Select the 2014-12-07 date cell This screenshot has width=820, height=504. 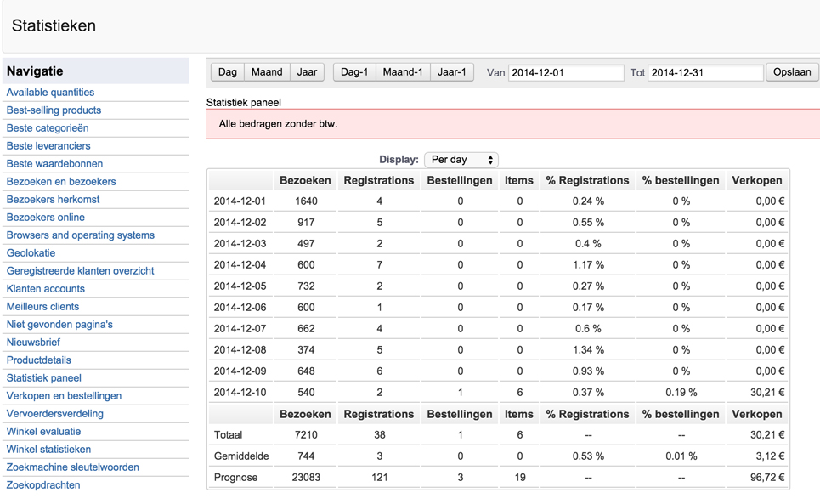point(240,329)
